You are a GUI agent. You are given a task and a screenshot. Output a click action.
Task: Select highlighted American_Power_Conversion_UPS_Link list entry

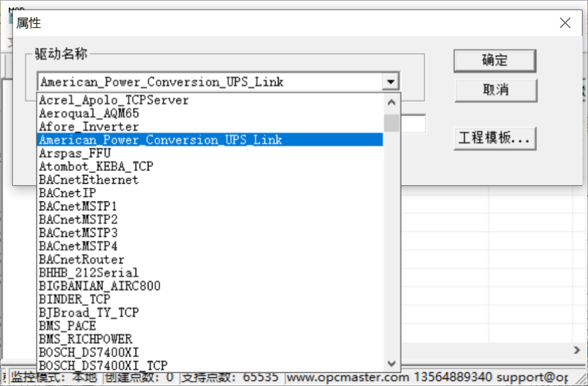coord(210,140)
